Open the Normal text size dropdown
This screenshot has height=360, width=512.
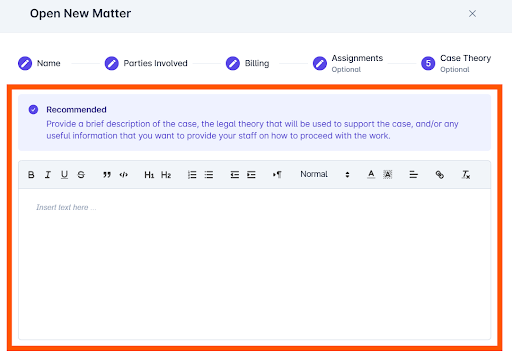click(325, 174)
